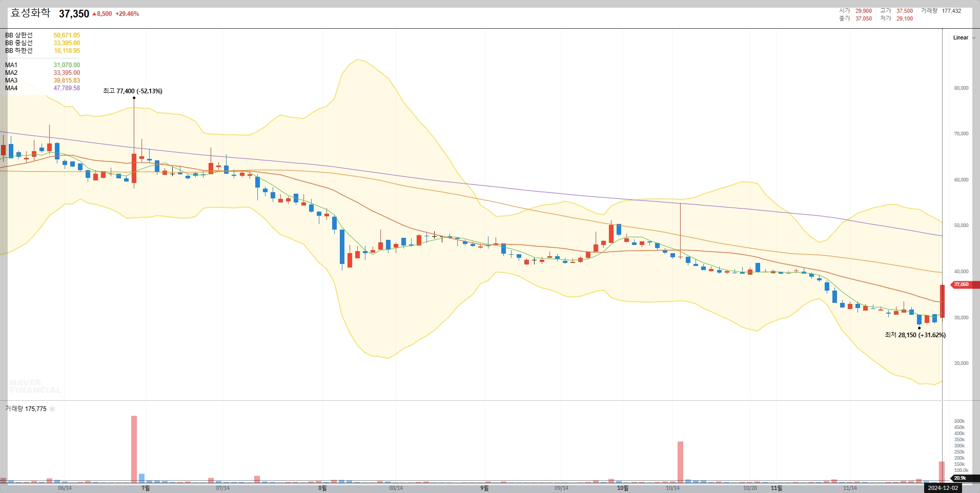This screenshot has width=980, height=493.
Task: Click the 2024-12-02 date label on axis
Action: (943, 488)
